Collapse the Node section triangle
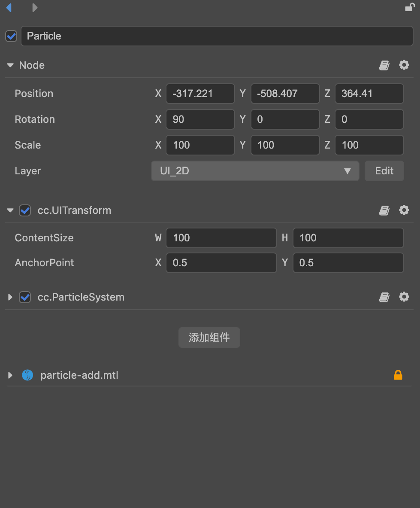420x508 pixels. tap(10, 65)
